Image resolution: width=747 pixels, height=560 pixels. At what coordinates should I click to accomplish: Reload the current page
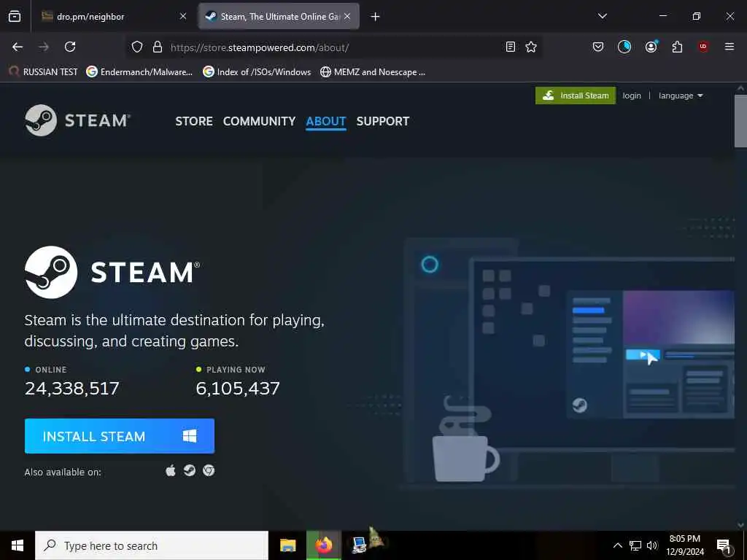tap(70, 47)
